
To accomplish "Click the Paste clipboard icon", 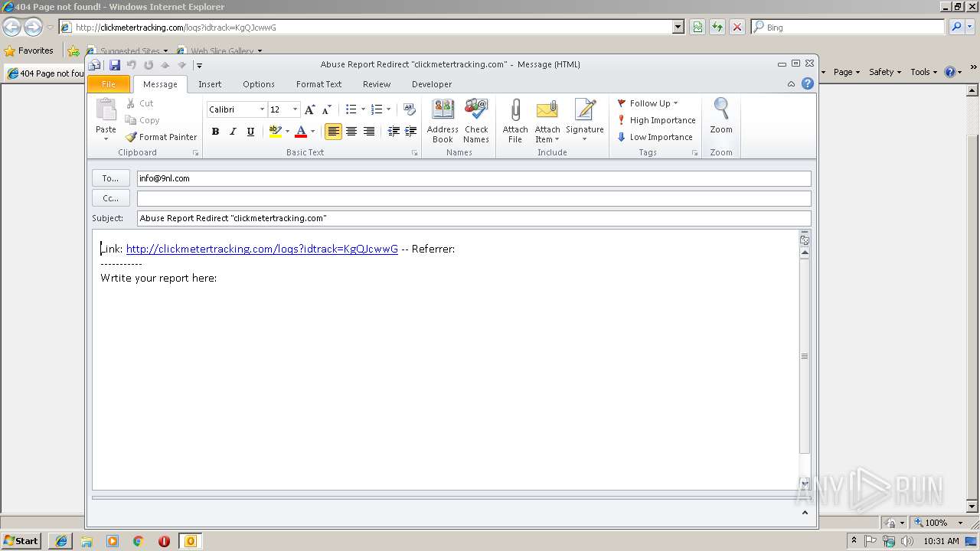I will [x=106, y=109].
